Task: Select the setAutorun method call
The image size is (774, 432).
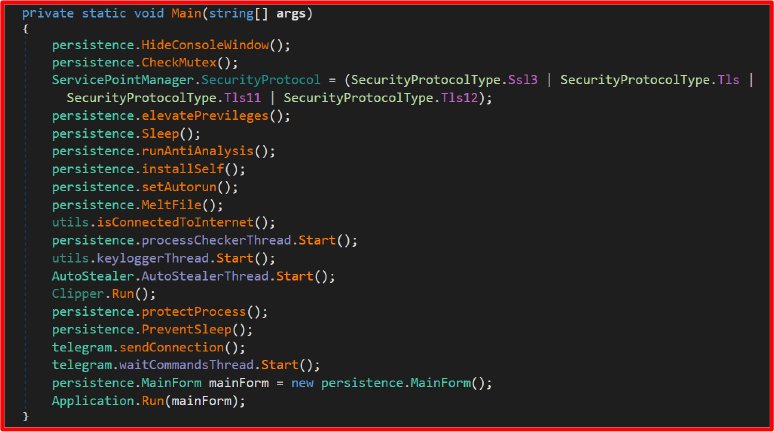Action: pyautogui.click(x=179, y=187)
